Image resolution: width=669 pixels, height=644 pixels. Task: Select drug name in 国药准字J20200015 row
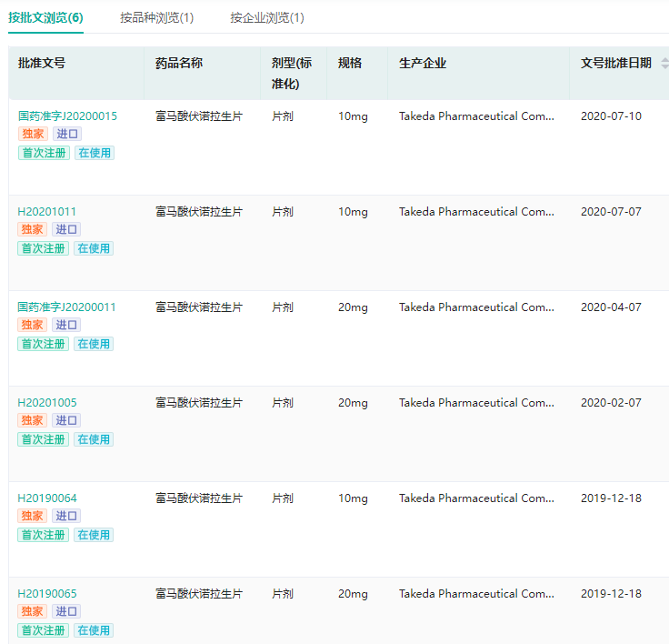[x=199, y=116]
